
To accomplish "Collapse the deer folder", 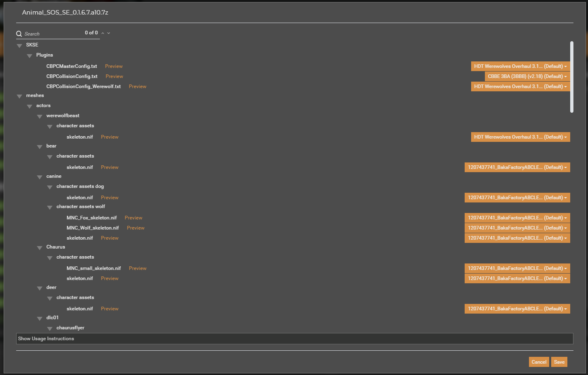I will 40,288.
